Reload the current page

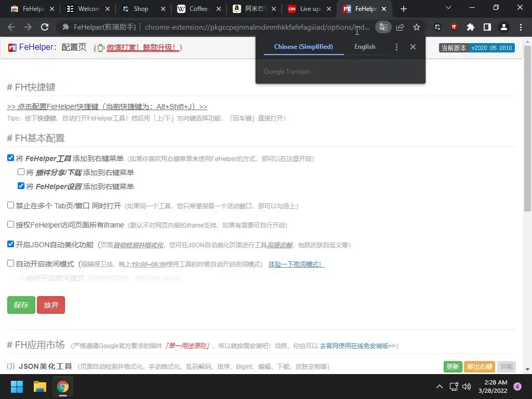pos(45,27)
